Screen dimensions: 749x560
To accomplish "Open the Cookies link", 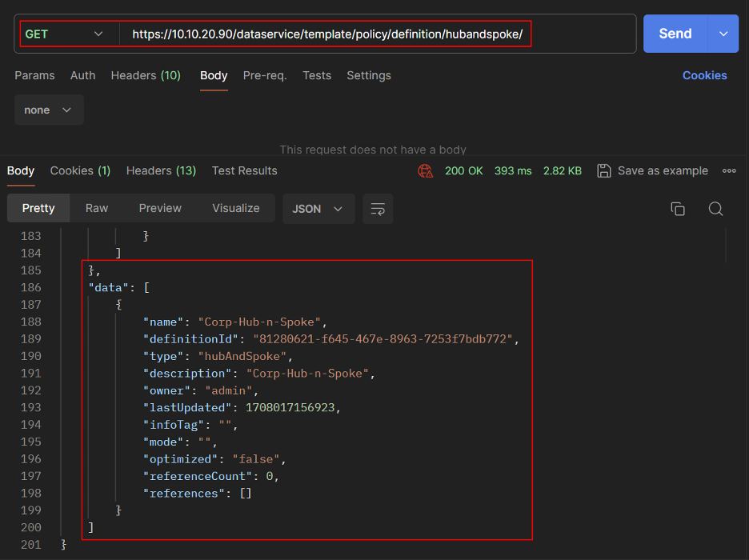I will coord(704,75).
